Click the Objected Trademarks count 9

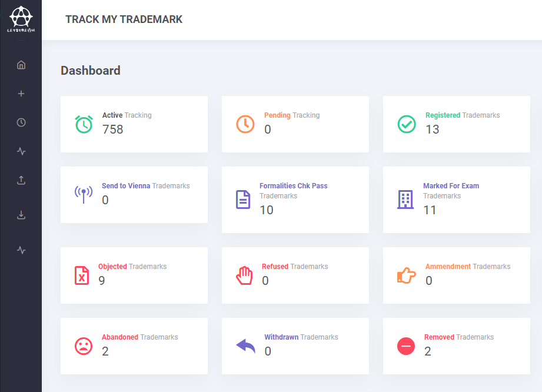click(102, 280)
